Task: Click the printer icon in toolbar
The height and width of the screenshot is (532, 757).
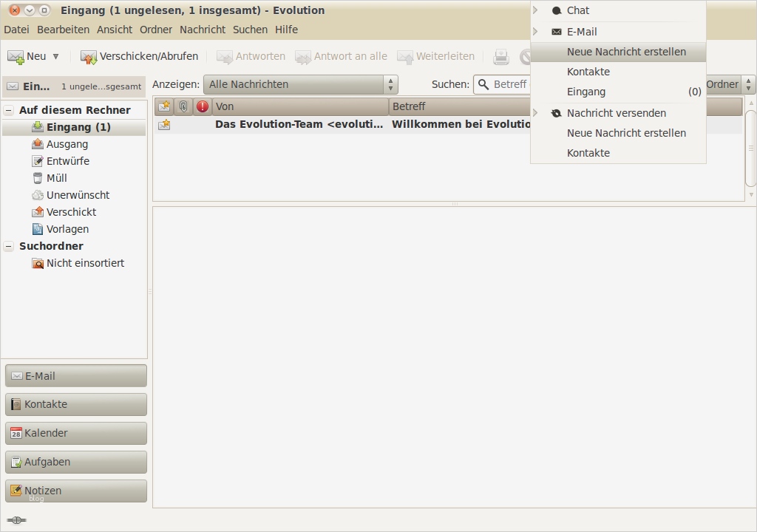Action: coord(501,57)
